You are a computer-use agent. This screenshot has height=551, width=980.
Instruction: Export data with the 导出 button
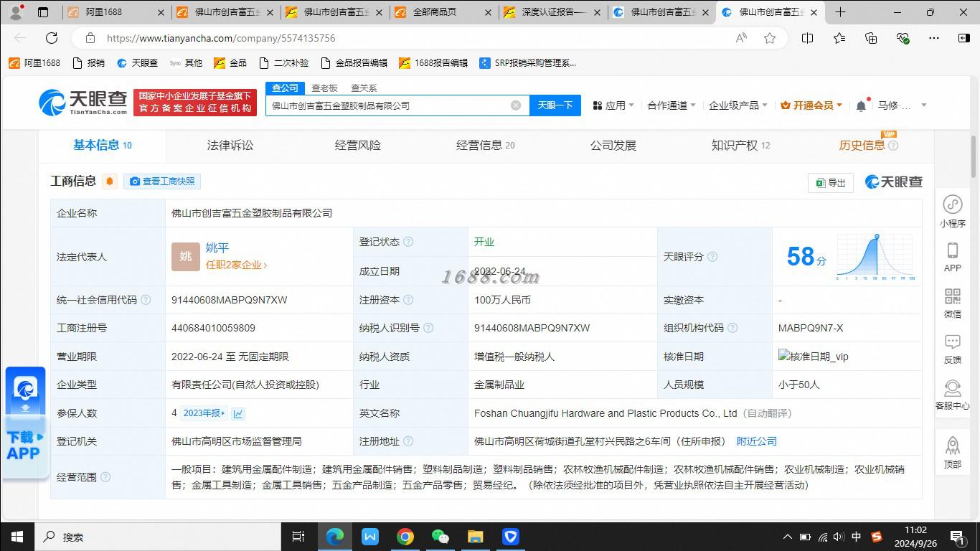831,183
